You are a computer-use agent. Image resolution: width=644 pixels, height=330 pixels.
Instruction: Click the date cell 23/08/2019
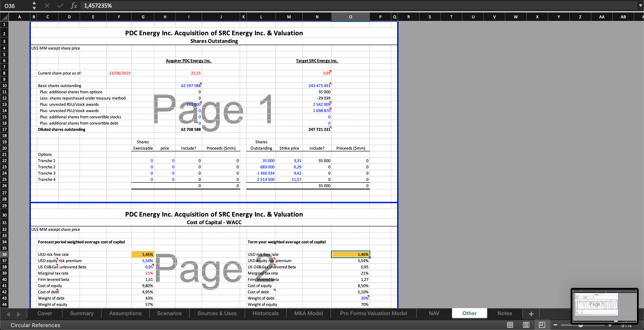tap(119, 73)
